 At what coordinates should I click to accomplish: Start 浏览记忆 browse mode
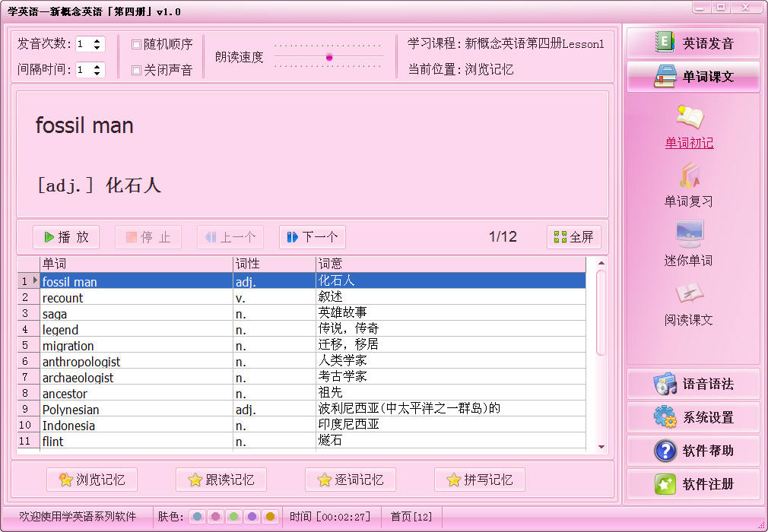click(92, 480)
